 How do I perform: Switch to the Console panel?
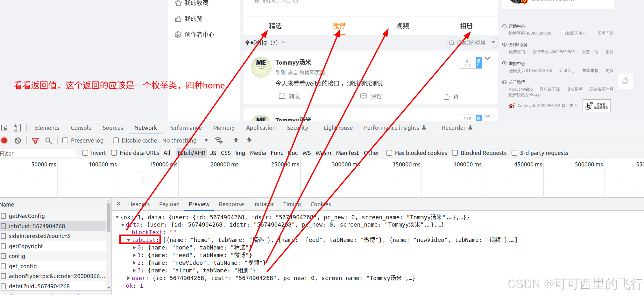tap(81, 128)
